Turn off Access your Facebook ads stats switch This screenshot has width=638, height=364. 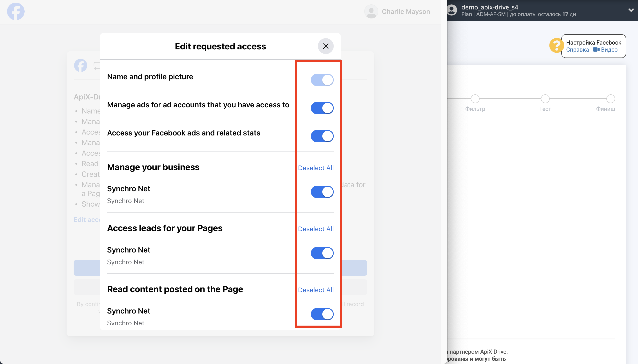pos(322,136)
